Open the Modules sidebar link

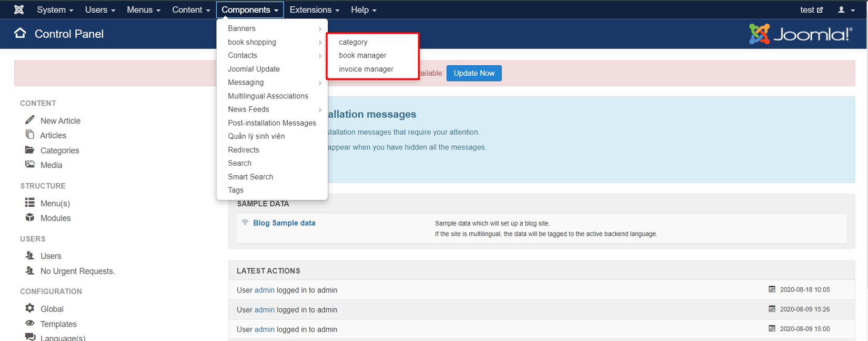(x=55, y=218)
